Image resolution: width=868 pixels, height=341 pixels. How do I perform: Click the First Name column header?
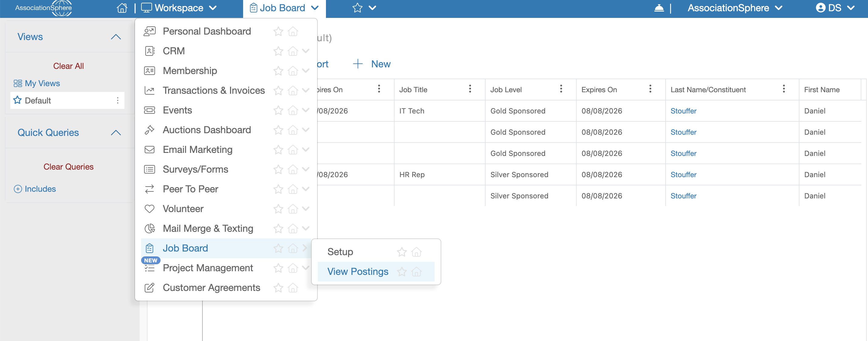pyautogui.click(x=822, y=89)
